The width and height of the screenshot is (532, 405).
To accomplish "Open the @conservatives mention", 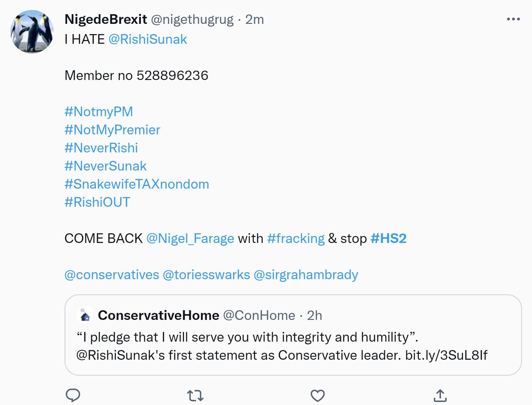I will click(112, 275).
